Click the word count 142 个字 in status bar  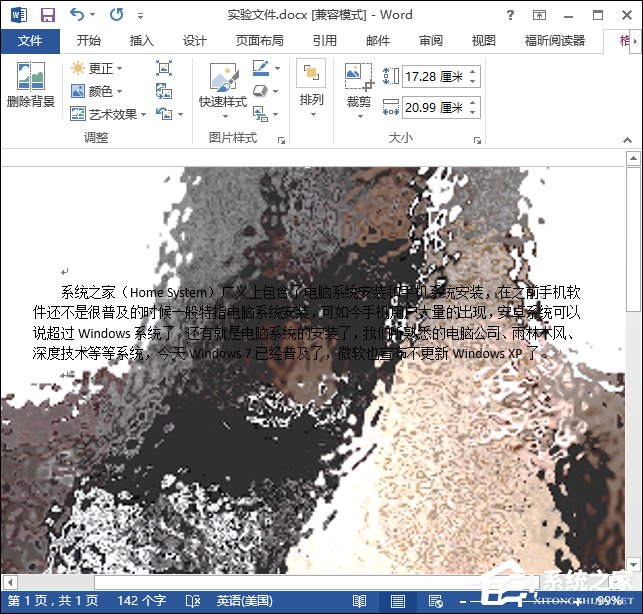coord(141,601)
